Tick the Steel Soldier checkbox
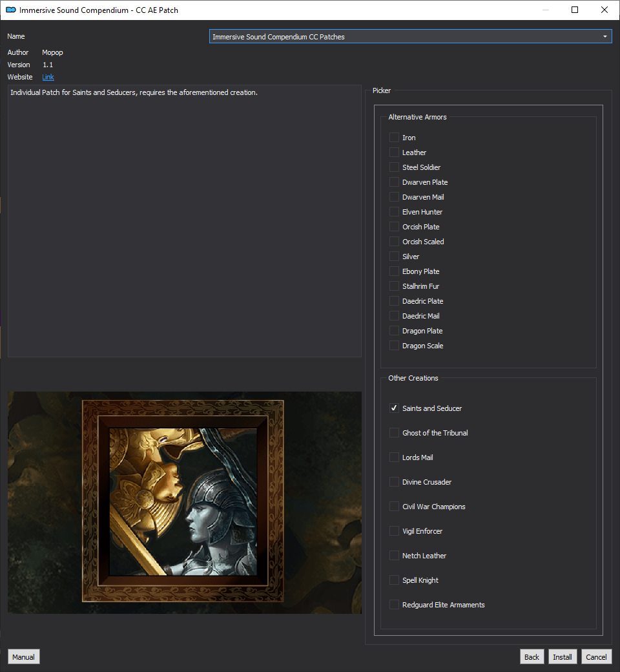Screen dimensions: 620x672 [394, 167]
